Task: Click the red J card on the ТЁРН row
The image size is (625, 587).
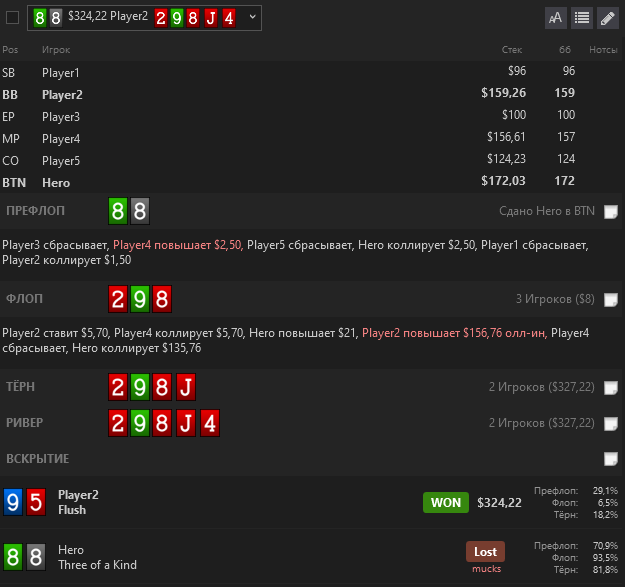Action: click(x=186, y=387)
